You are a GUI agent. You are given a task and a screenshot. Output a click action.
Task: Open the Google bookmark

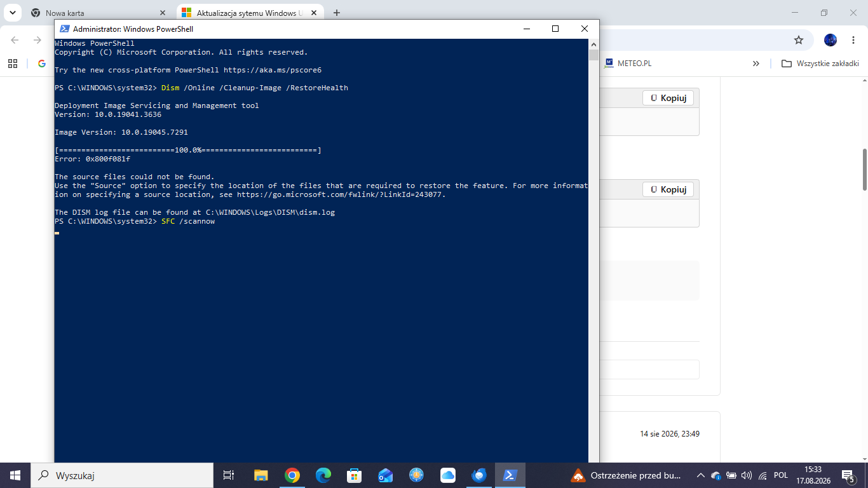coord(42,64)
